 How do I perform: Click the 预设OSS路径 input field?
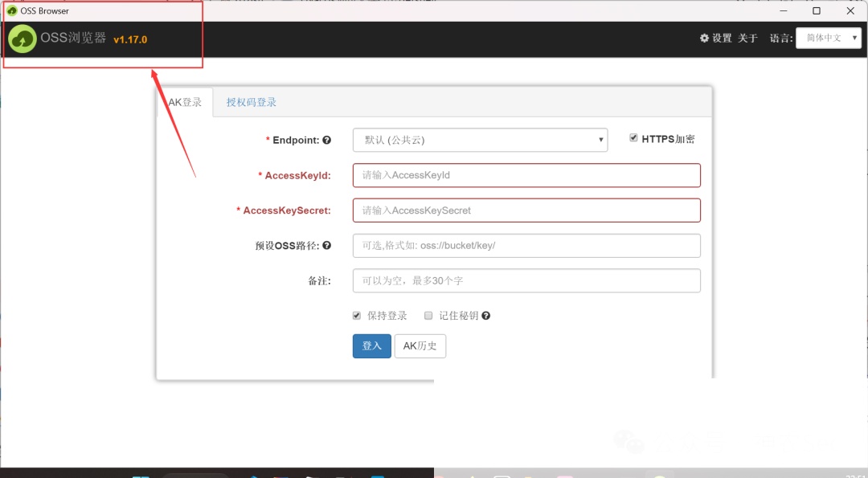pos(526,246)
